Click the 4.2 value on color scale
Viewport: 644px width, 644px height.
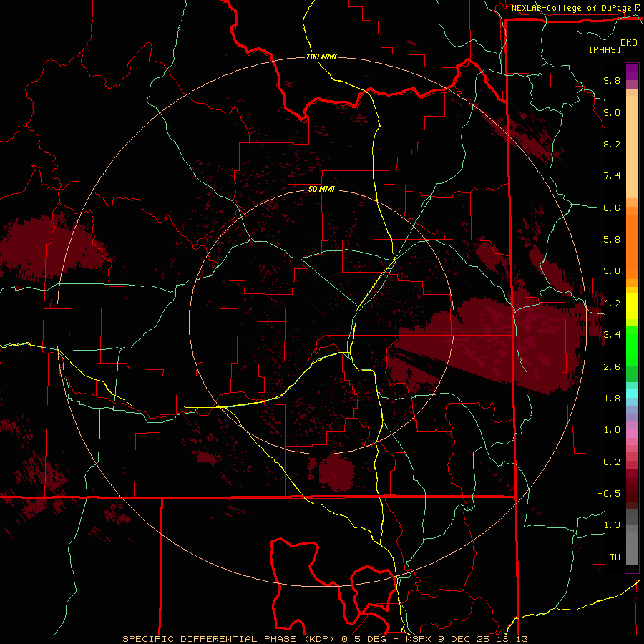pos(612,303)
